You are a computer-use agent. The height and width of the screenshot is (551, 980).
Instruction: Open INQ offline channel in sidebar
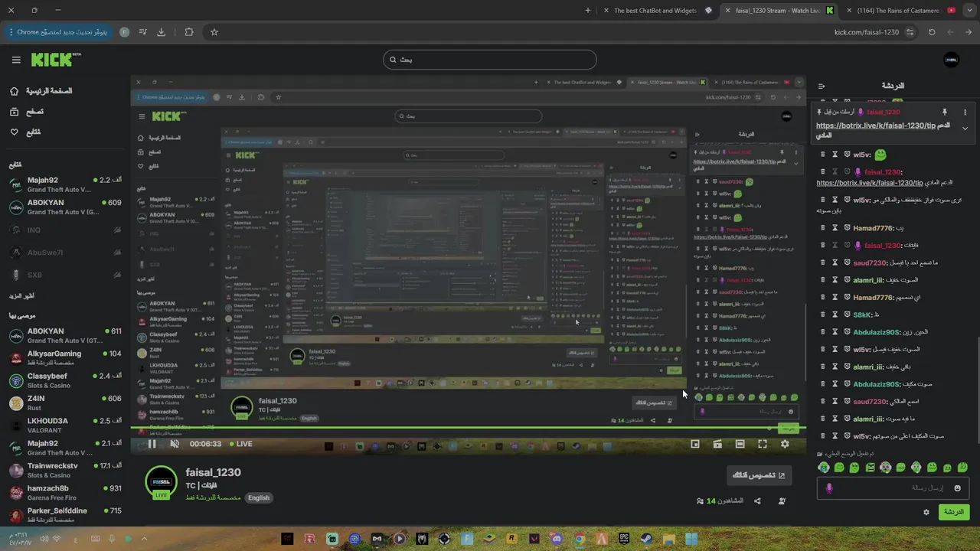pyautogui.click(x=65, y=230)
